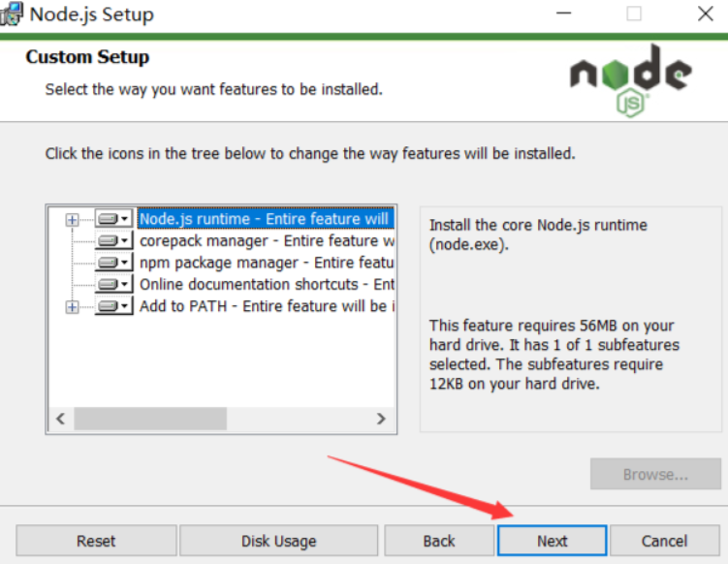Screen dimensions: 728x564
Task: Select Online documentation shortcuts feature row
Action: (x=267, y=284)
